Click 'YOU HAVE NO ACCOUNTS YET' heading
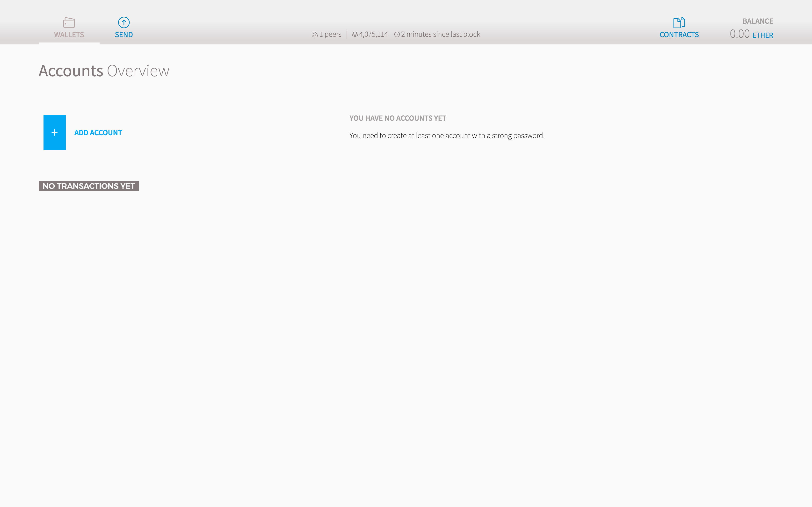 tap(398, 118)
